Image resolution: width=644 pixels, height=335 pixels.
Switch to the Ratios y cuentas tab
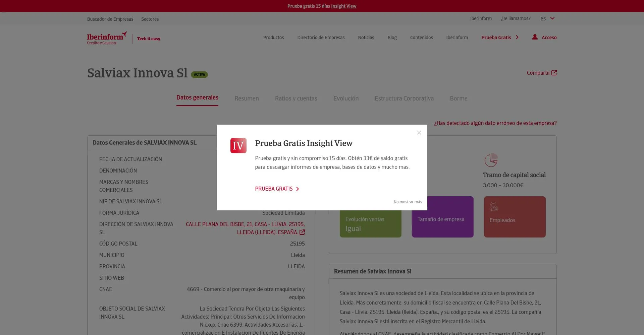(x=296, y=98)
